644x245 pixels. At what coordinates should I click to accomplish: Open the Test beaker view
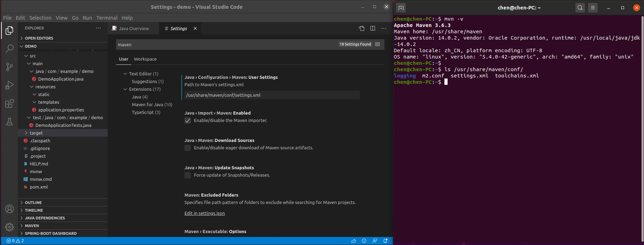[x=9, y=122]
